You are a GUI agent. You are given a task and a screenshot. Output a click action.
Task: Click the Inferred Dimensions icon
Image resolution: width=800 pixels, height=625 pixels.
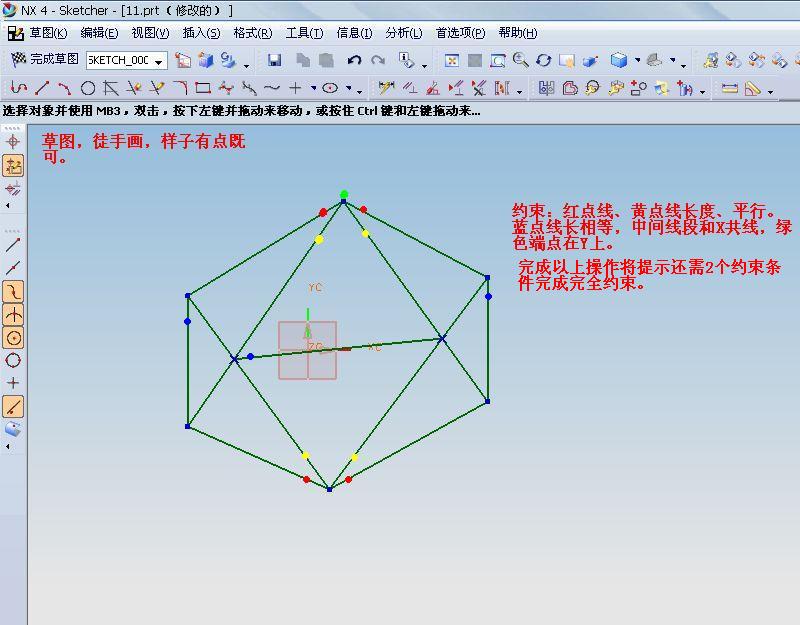(x=386, y=88)
